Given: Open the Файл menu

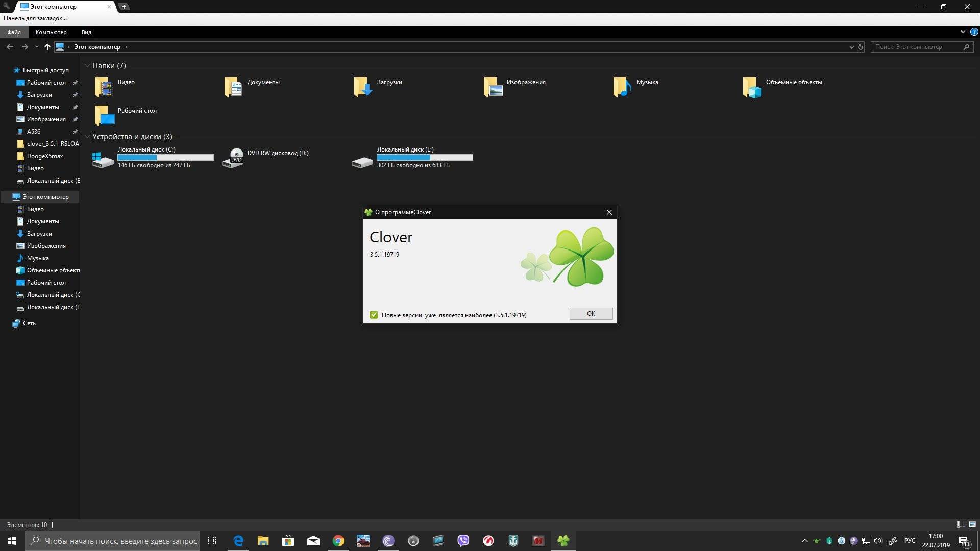Looking at the screenshot, I should [14, 32].
